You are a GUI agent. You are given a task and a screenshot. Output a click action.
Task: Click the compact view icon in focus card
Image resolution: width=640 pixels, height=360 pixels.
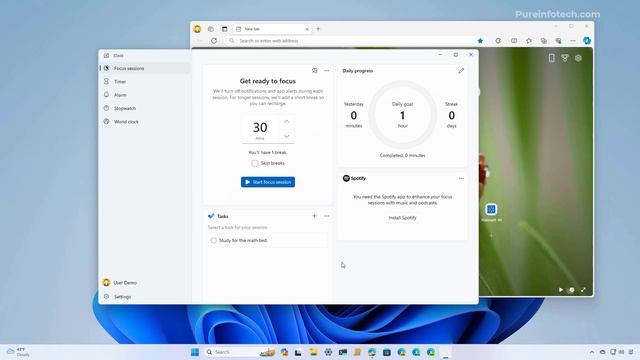click(x=315, y=71)
